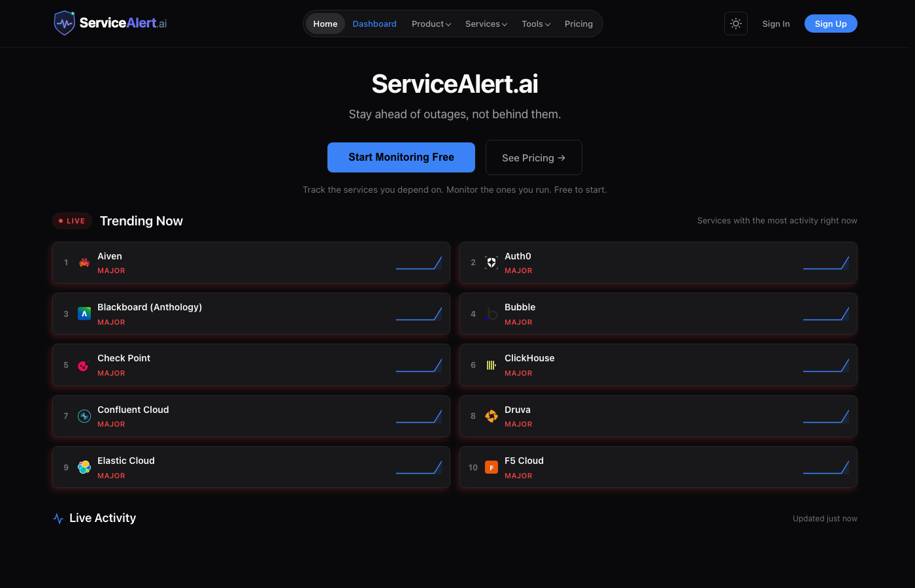Screen dimensions: 915x588
Task: Click the ServiceAlert.ai shield logo
Action: 64,22
